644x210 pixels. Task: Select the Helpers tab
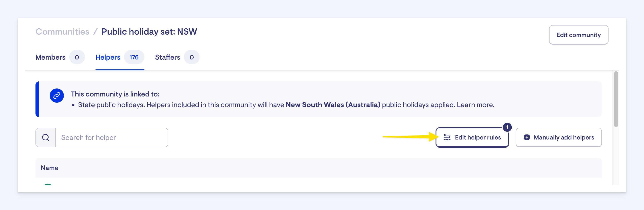tap(108, 57)
